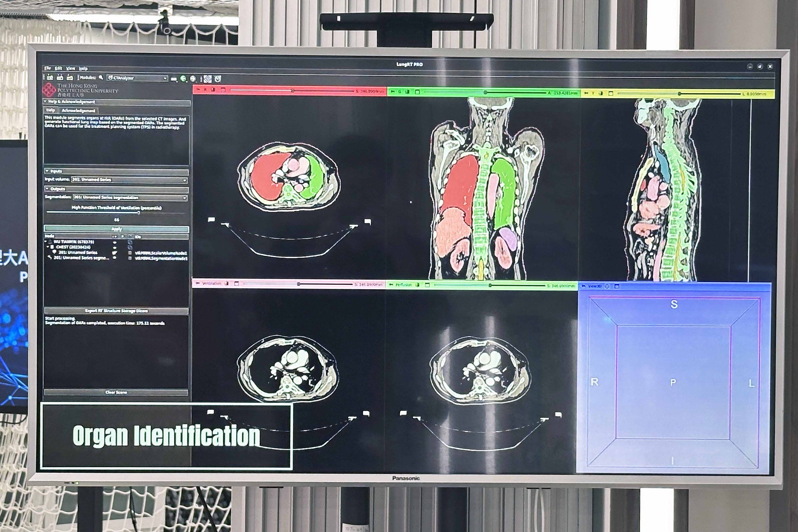Click the pin icon on green slice bar

[x=393, y=92]
